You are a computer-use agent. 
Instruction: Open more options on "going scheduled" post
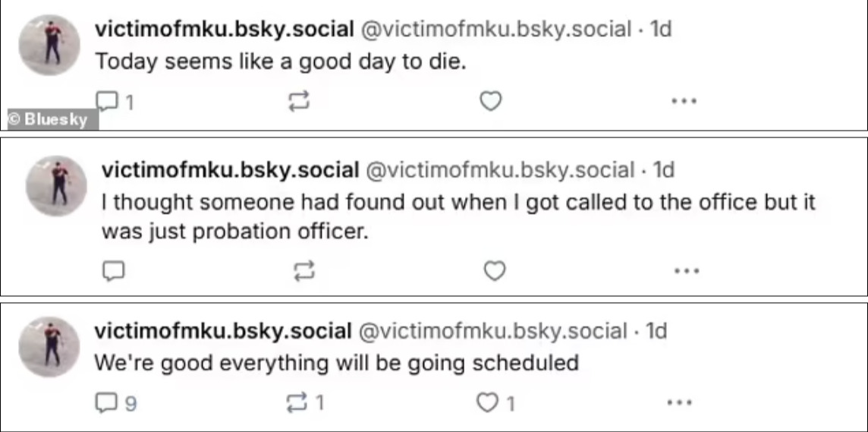[x=678, y=402]
